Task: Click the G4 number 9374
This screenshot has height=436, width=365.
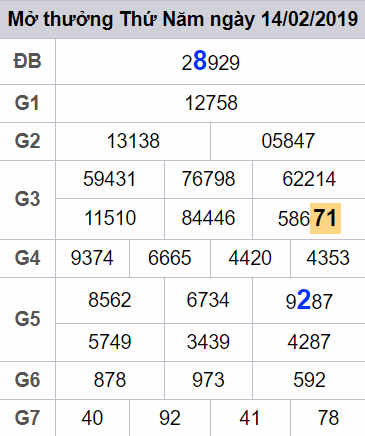Action: [92, 258]
